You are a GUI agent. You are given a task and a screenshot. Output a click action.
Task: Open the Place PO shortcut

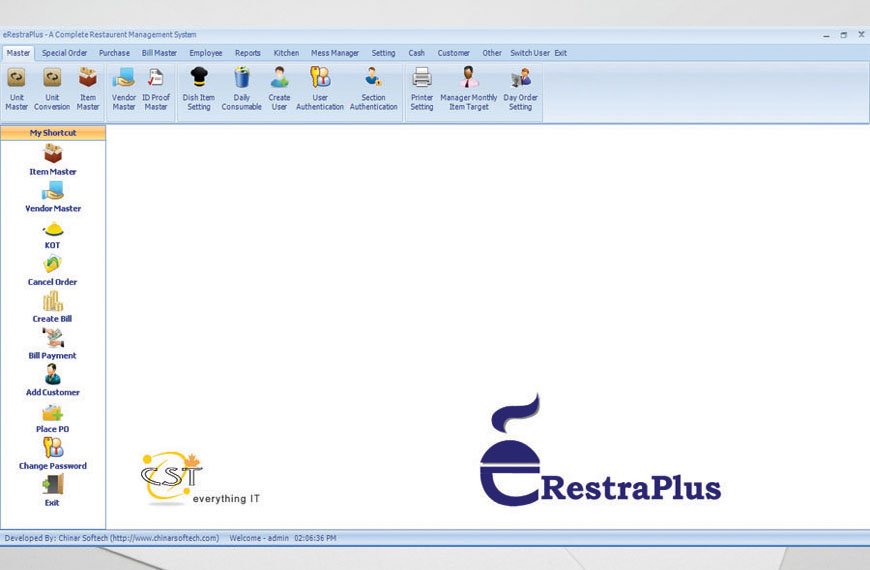click(53, 418)
